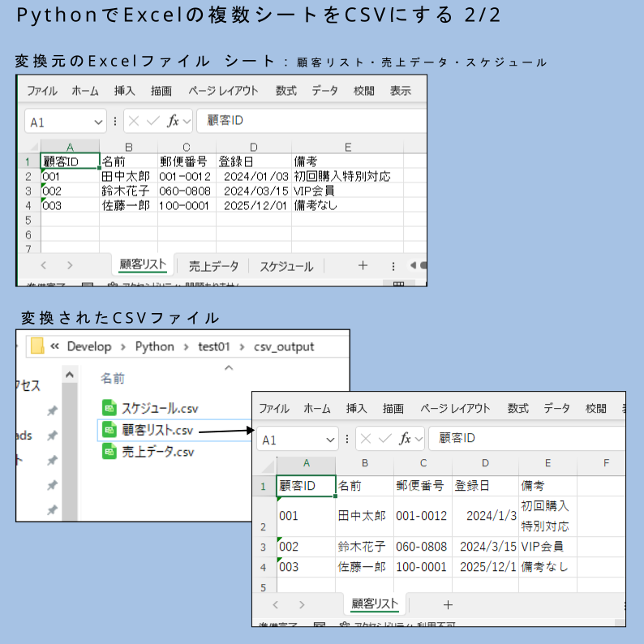Click enter checkmark icon in upper formula bar
This screenshot has width=644, height=644.
[x=152, y=121]
